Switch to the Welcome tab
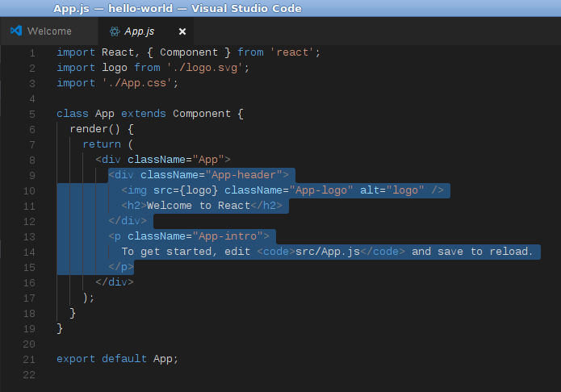 tap(49, 31)
